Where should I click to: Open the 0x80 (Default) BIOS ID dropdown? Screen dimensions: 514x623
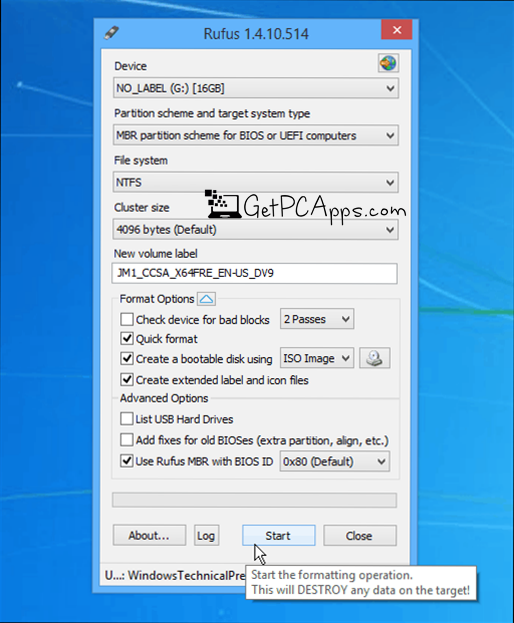334,461
